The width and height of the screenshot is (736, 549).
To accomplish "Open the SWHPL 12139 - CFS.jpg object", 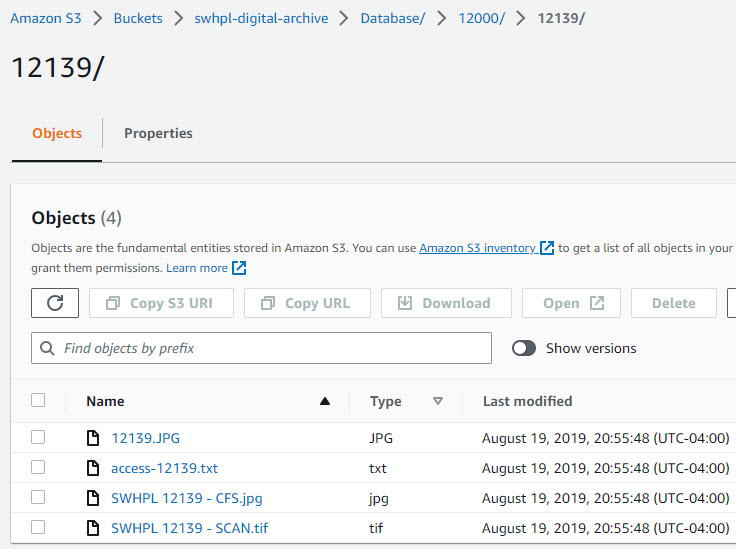I will 187,498.
